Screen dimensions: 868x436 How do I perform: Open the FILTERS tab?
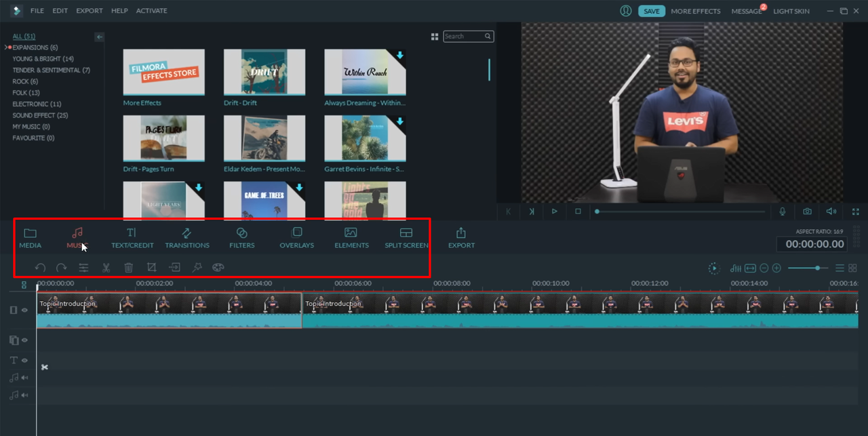[x=242, y=238]
